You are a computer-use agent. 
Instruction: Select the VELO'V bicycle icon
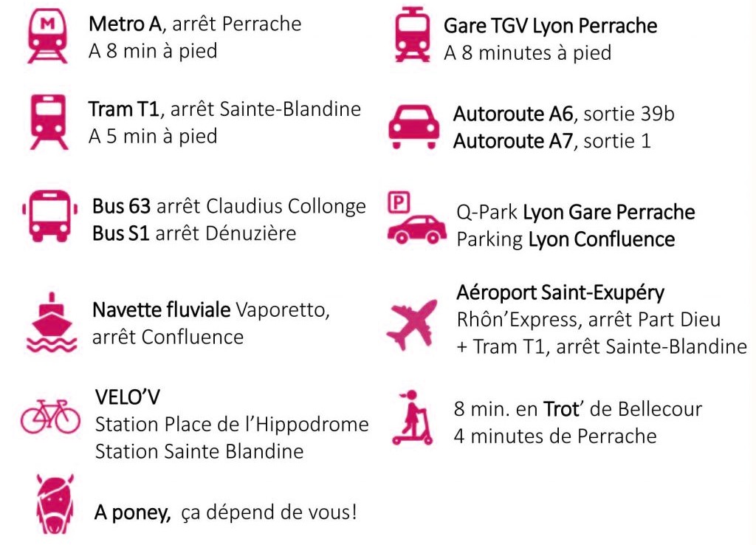(x=51, y=417)
